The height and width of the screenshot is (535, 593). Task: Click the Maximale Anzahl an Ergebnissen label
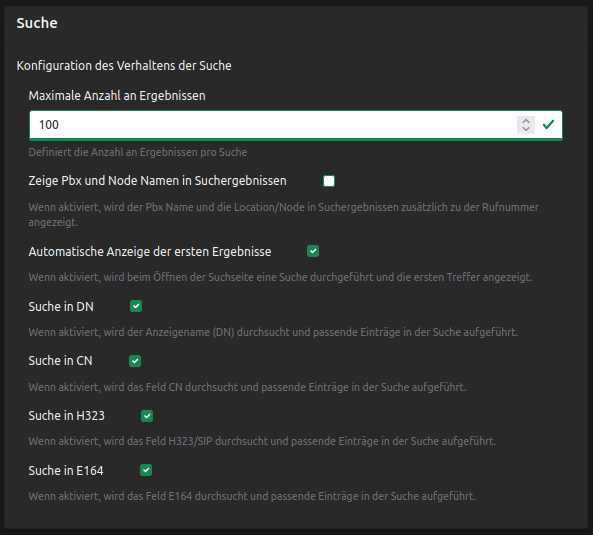click(117, 96)
